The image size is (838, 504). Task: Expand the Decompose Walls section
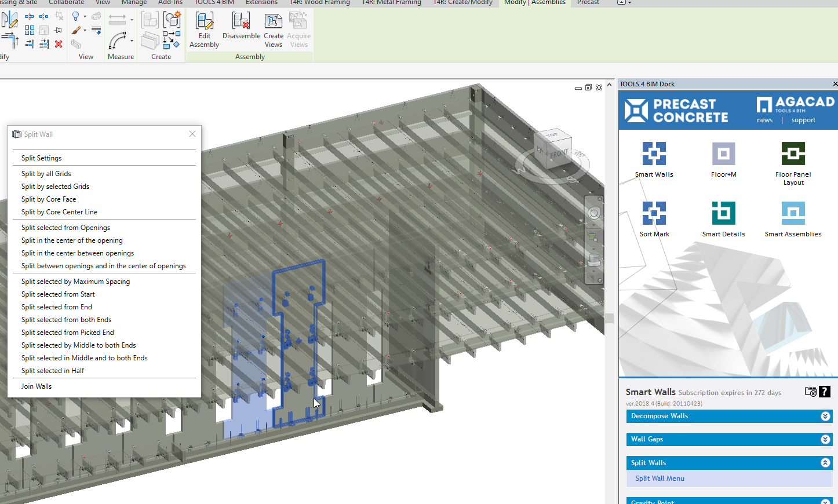(x=825, y=417)
